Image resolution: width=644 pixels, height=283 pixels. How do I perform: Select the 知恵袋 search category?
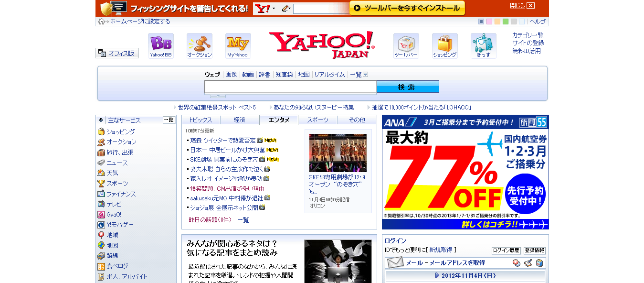point(284,75)
